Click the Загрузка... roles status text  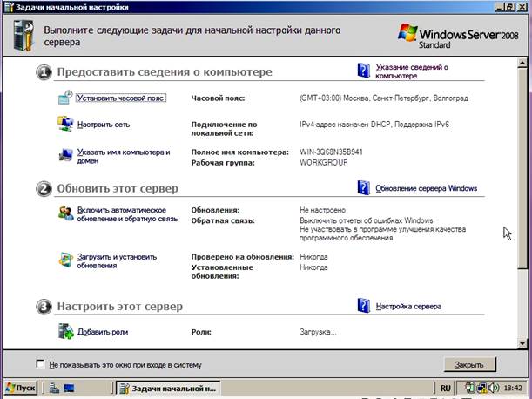pos(318,332)
